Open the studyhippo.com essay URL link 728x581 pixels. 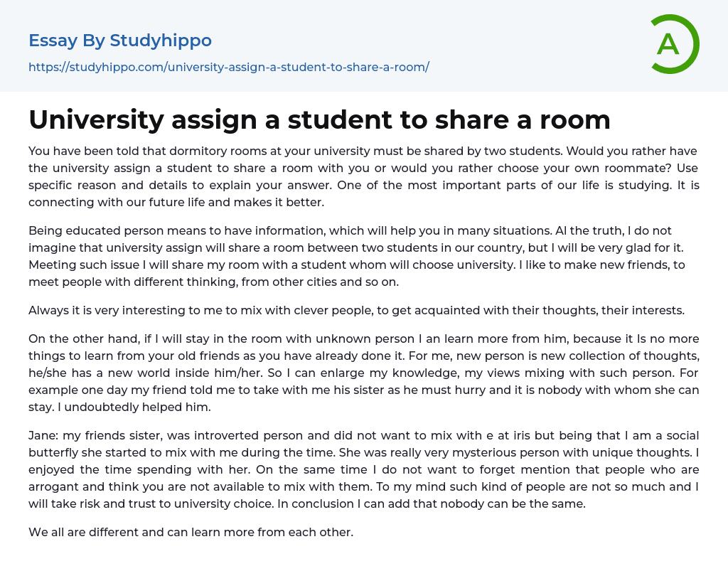click(229, 67)
